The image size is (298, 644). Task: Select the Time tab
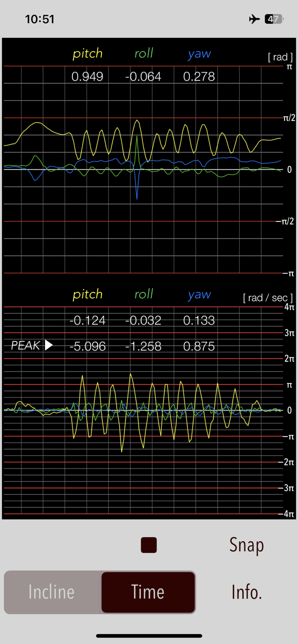pyautogui.click(x=148, y=592)
